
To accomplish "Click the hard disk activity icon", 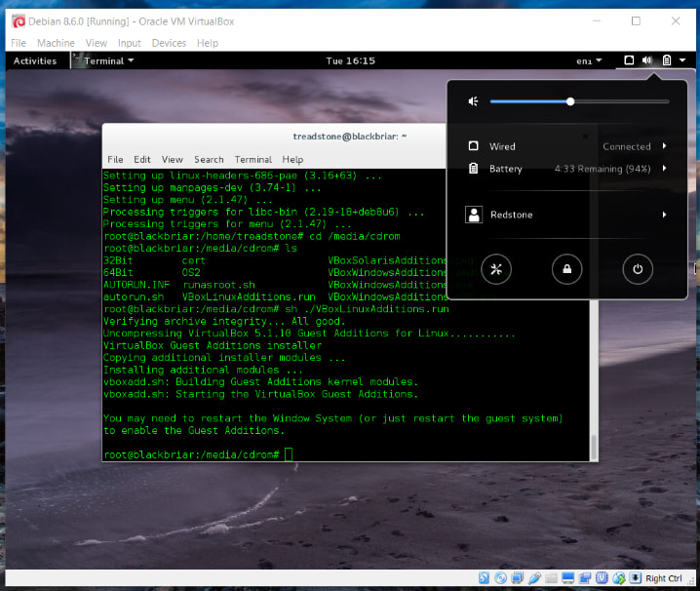I will 484,578.
